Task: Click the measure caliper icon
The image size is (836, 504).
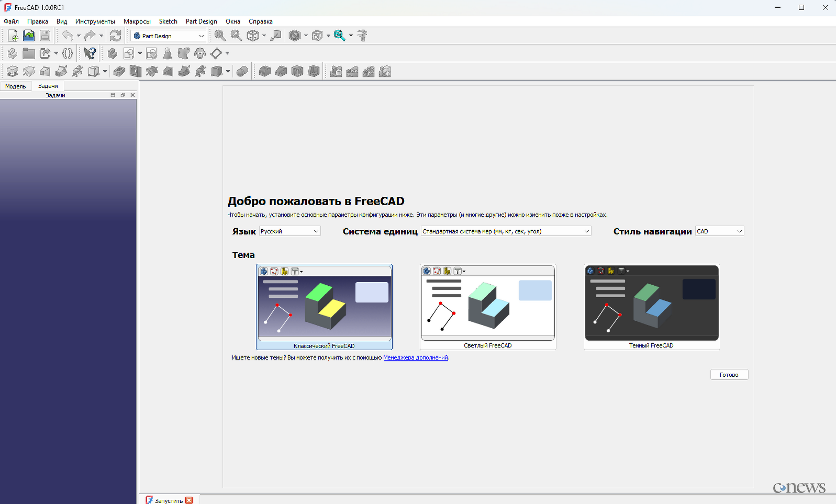Action: (362, 36)
